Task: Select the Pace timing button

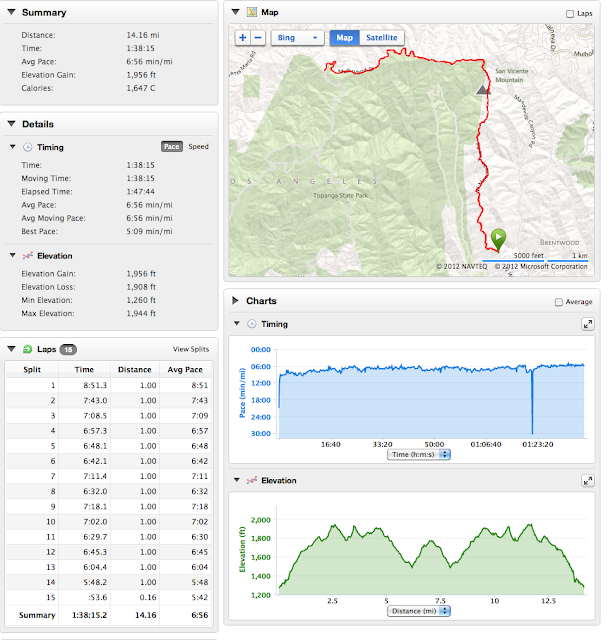Action: point(171,147)
